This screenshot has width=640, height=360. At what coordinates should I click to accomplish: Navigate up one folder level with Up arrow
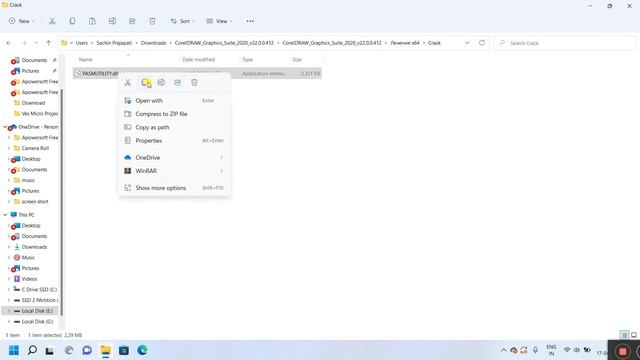(x=49, y=43)
